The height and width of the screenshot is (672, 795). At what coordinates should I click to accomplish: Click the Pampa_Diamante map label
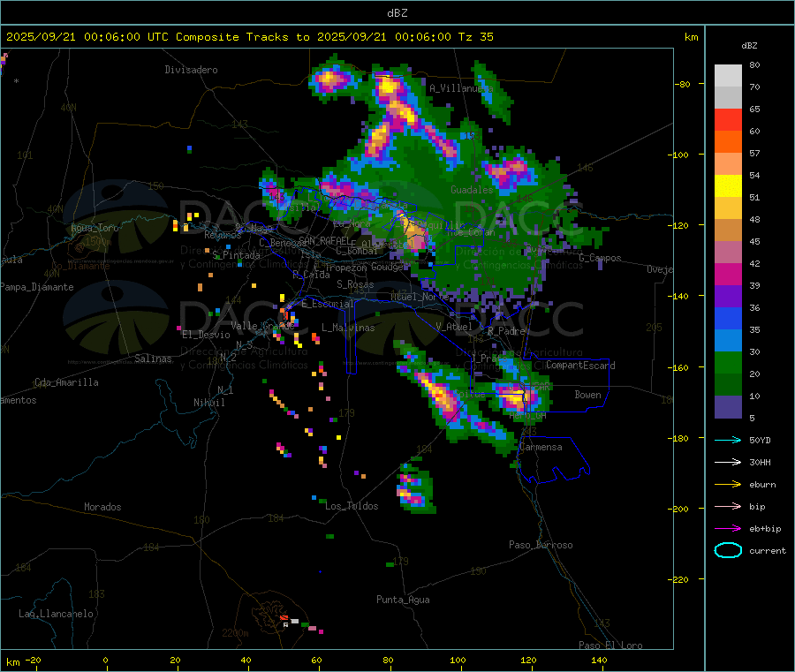tap(36, 287)
